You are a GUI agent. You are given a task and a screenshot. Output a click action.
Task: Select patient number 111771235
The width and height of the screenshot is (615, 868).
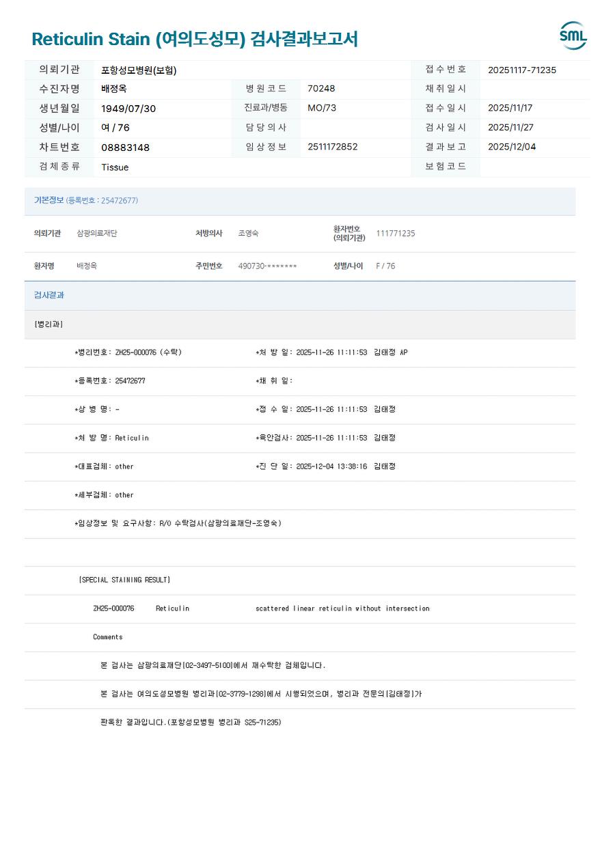pyautogui.click(x=396, y=234)
